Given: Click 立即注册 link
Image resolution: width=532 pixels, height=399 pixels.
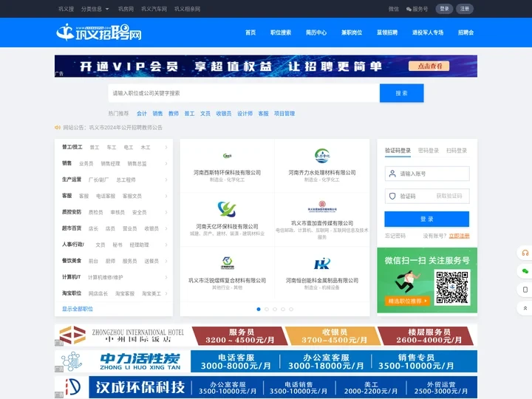Looking at the screenshot, I should click(460, 236).
